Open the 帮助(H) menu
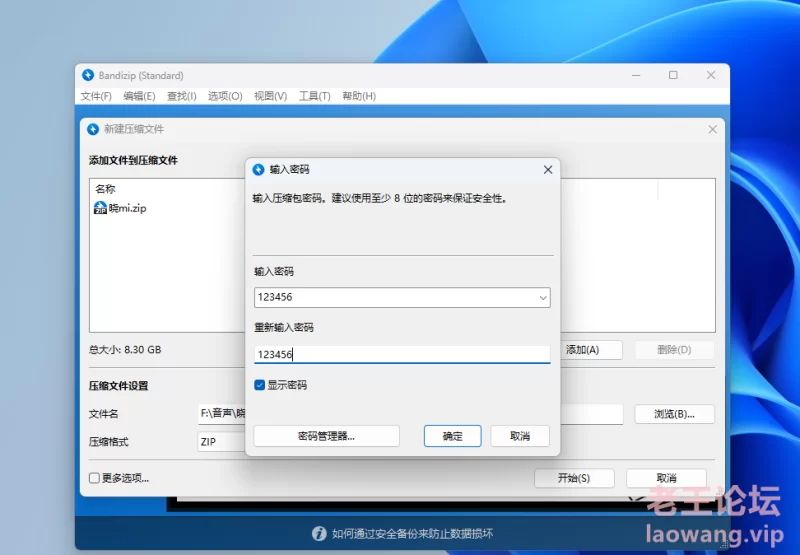 click(359, 96)
